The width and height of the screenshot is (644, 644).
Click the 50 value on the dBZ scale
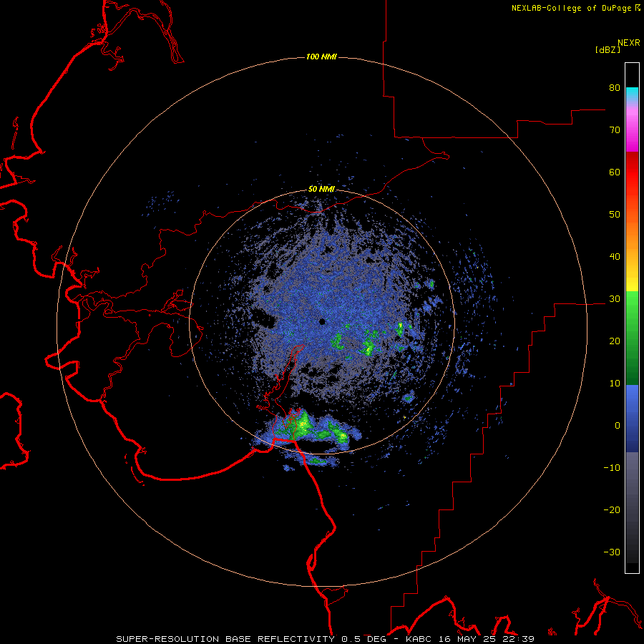click(615, 215)
